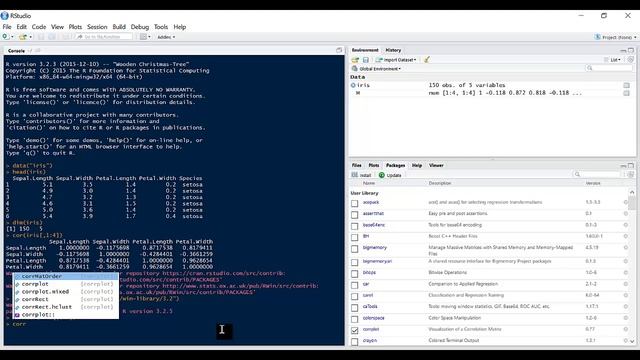640x360 pixels.
Task: Click the Go to file/function field
Action: click(104, 37)
